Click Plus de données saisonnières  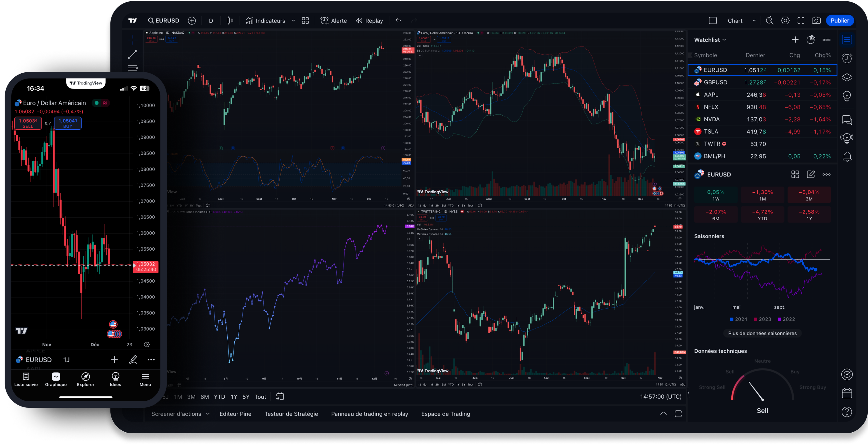(x=762, y=333)
